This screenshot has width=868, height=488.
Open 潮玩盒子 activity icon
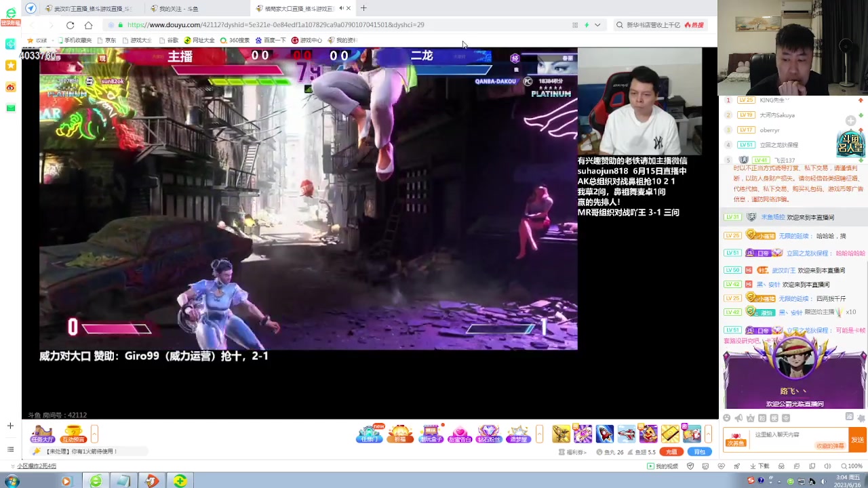click(431, 434)
